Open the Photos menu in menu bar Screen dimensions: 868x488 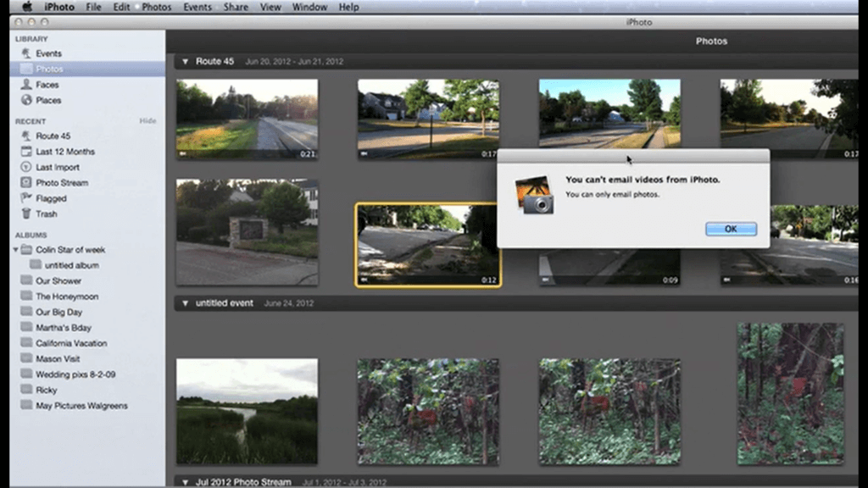[x=157, y=7]
